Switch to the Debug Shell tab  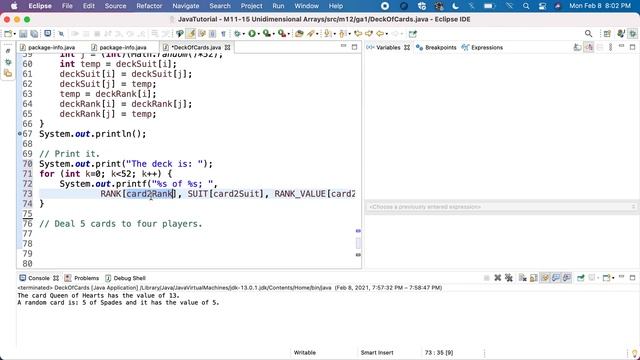tap(126, 278)
